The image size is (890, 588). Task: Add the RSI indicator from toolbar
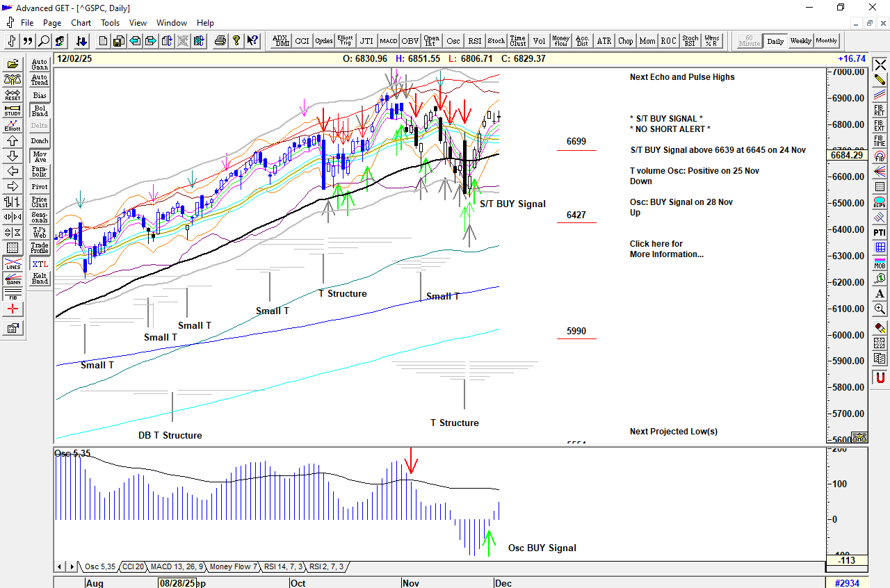(x=474, y=41)
